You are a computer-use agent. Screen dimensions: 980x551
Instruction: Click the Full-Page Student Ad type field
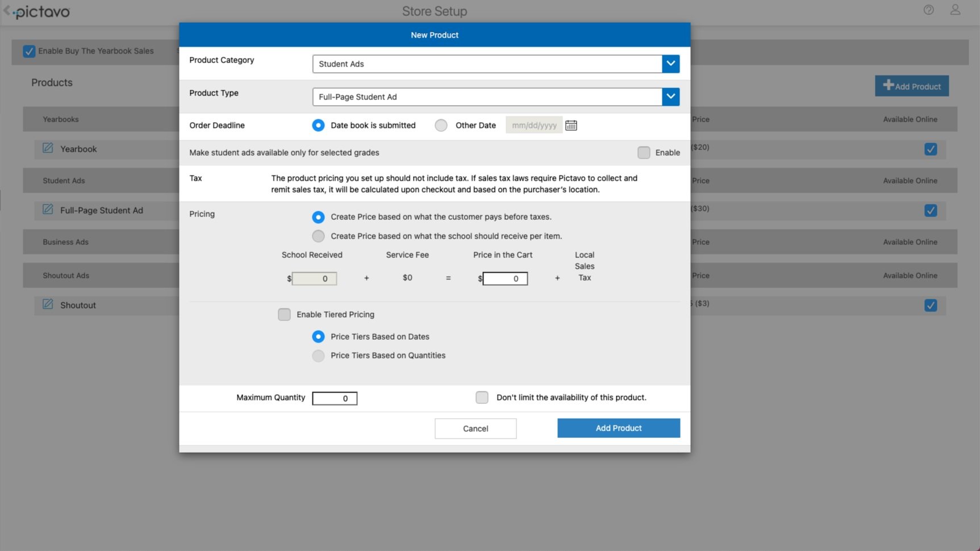(x=487, y=97)
